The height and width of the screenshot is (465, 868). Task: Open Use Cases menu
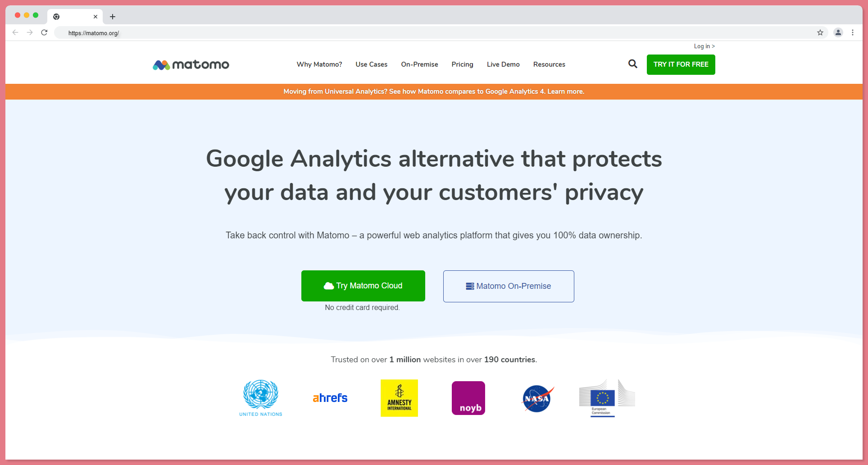pos(372,64)
